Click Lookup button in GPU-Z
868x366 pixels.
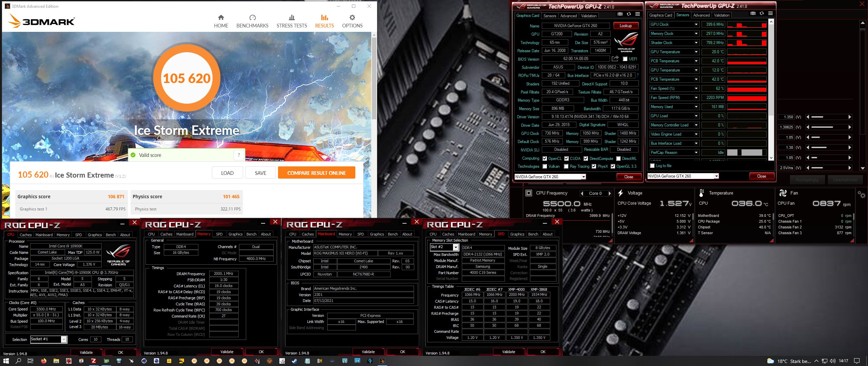coord(626,26)
